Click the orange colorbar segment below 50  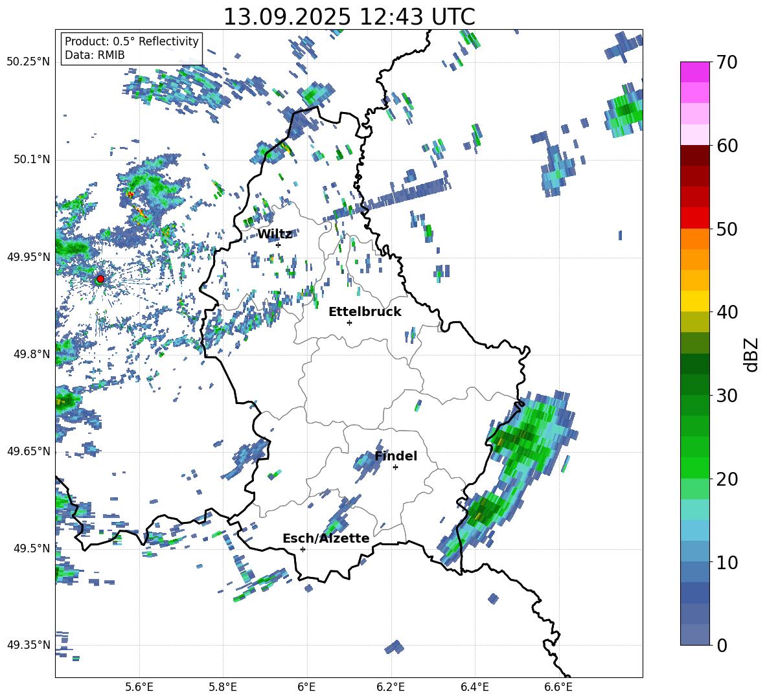(694, 238)
